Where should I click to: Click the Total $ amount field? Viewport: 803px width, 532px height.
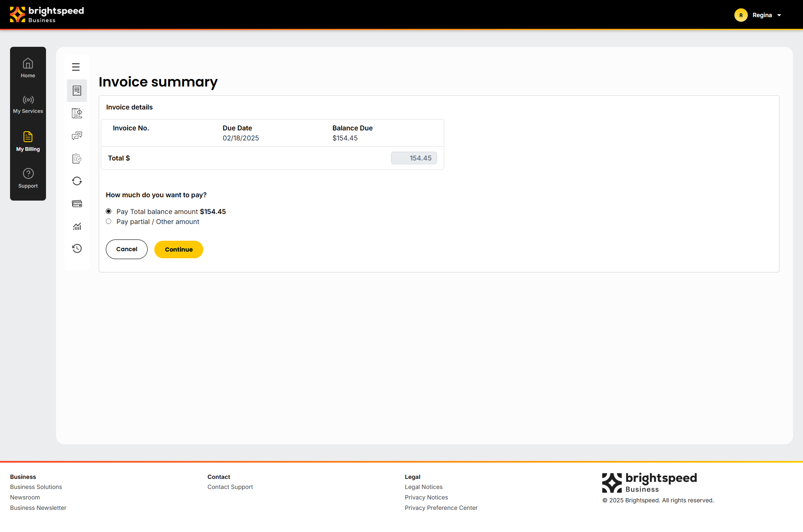[414, 158]
